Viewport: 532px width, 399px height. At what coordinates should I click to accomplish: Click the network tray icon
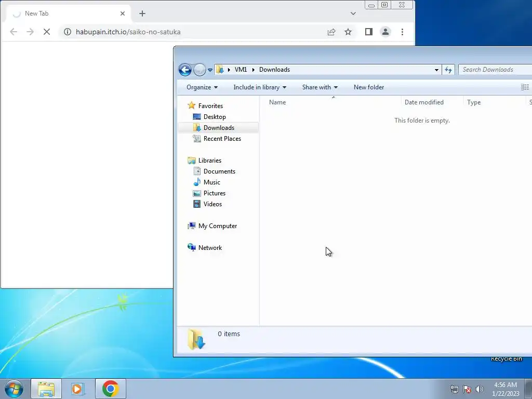tap(454, 389)
